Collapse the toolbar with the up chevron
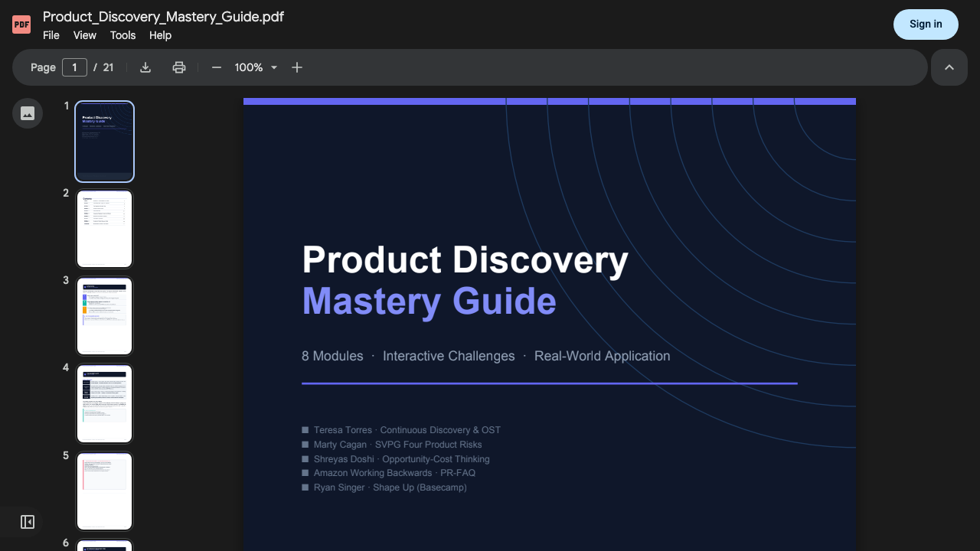This screenshot has width=980, height=551. pyautogui.click(x=949, y=67)
